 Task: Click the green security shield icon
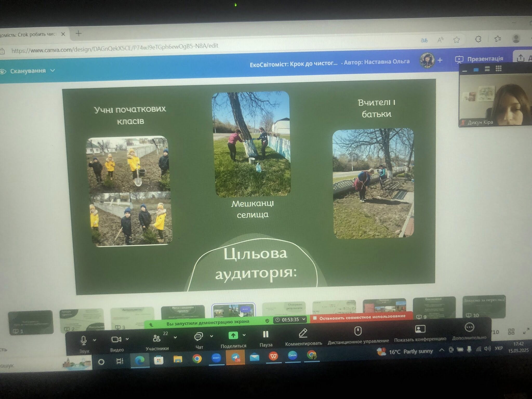267,321
